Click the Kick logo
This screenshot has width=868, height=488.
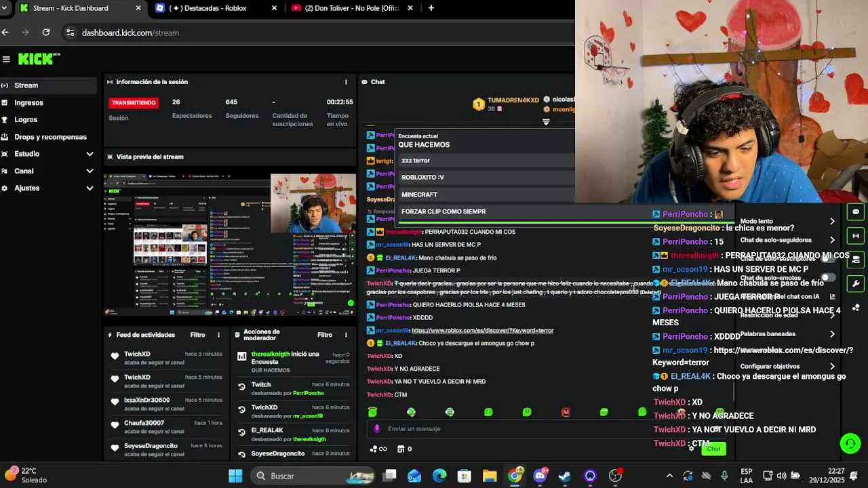(x=39, y=59)
